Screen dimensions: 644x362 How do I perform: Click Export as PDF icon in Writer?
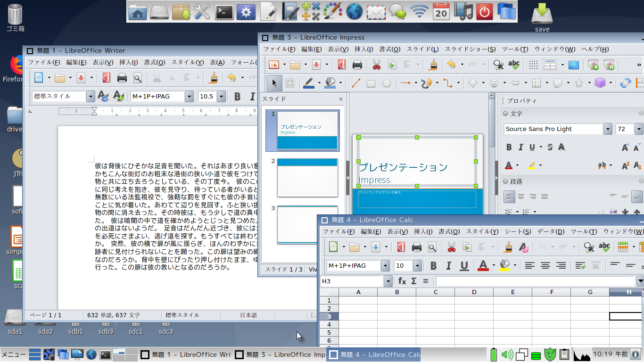(107, 78)
